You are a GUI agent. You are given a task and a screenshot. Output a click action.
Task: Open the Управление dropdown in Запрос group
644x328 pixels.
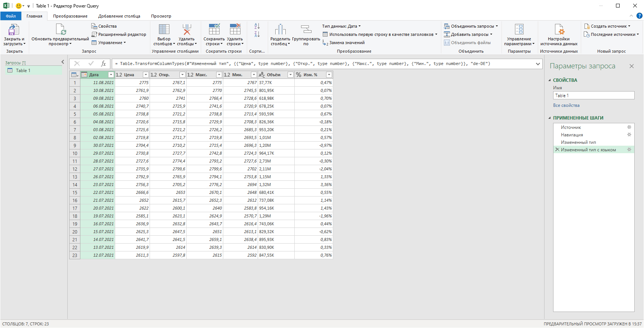tap(109, 43)
